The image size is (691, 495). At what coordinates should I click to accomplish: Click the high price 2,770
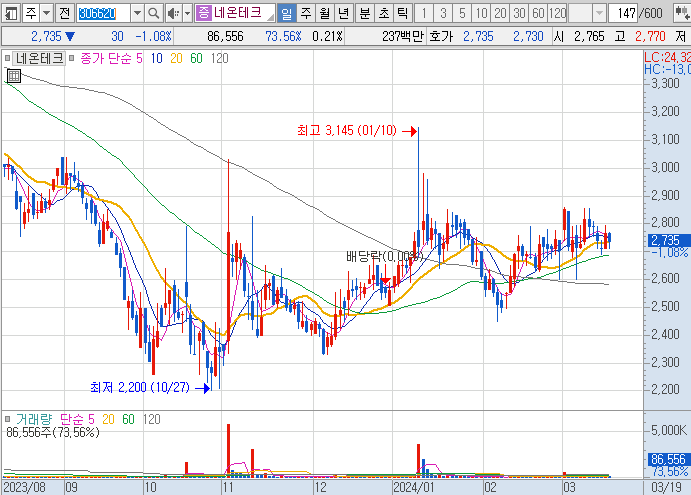[650, 36]
